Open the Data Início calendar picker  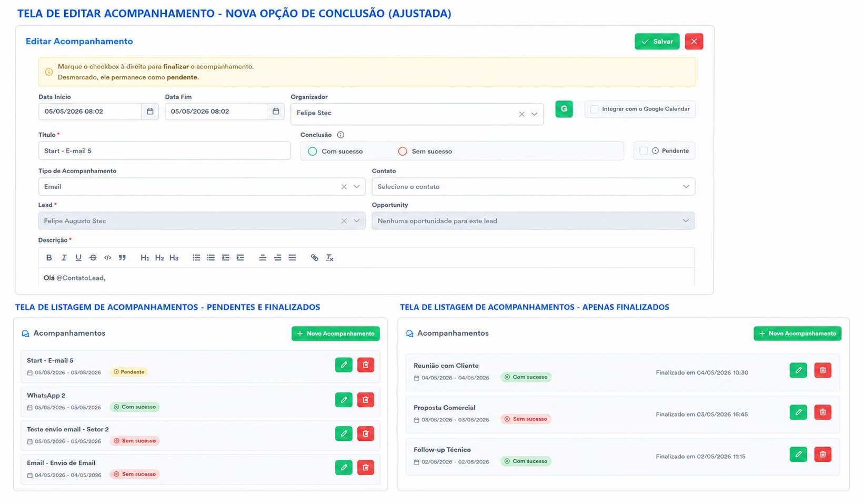(150, 112)
